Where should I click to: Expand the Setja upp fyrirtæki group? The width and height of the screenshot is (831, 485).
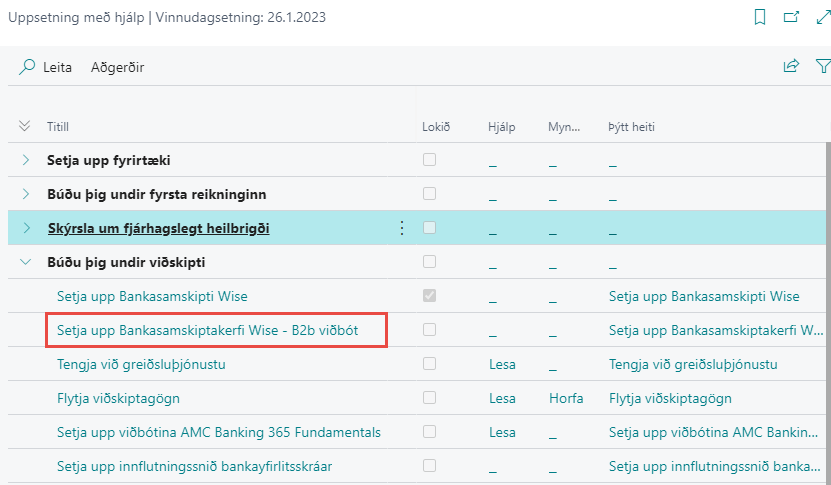(26, 160)
